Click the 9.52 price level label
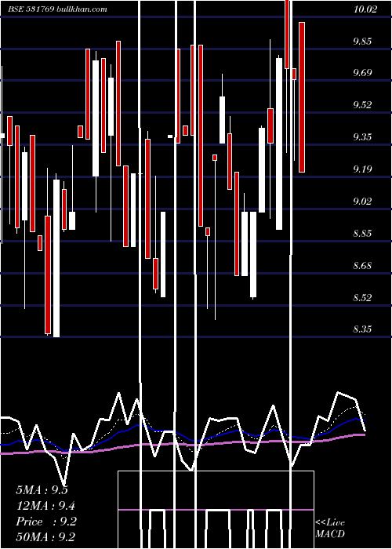 pyautogui.click(x=362, y=105)
